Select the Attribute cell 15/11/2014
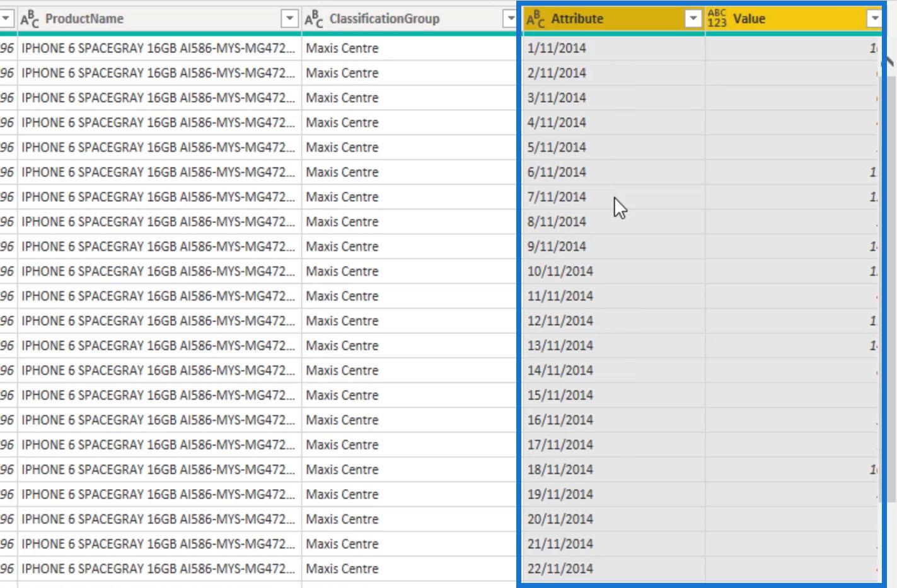This screenshot has height=588, width=897. pos(613,395)
